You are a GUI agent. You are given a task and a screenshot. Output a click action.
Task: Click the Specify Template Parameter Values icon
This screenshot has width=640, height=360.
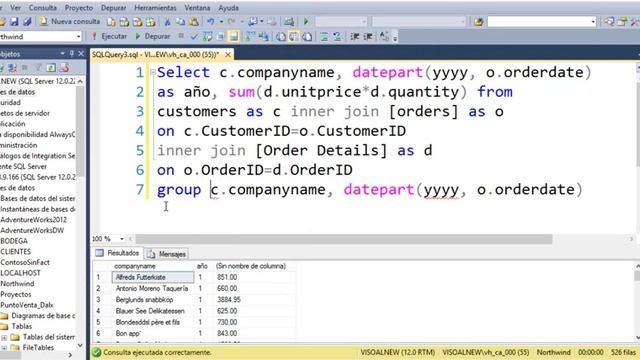(x=384, y=37)
